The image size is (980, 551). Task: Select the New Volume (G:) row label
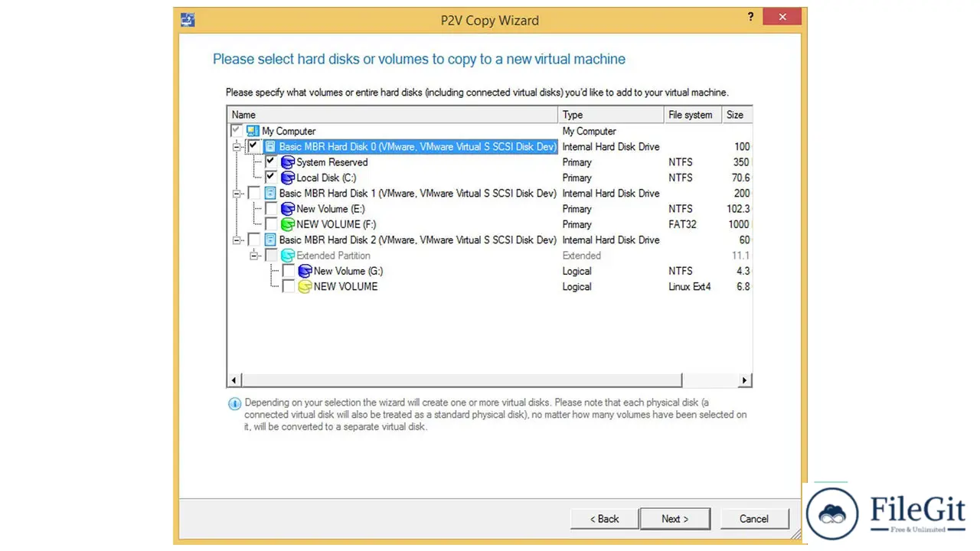pos(348,271)
